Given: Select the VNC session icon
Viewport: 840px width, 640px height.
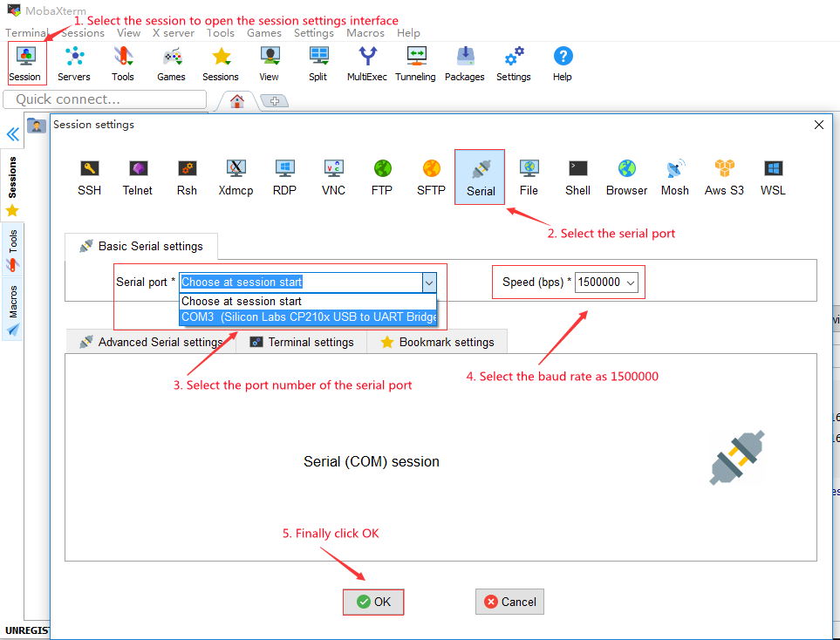Looking at the screenshot, I should click(333, 177).
